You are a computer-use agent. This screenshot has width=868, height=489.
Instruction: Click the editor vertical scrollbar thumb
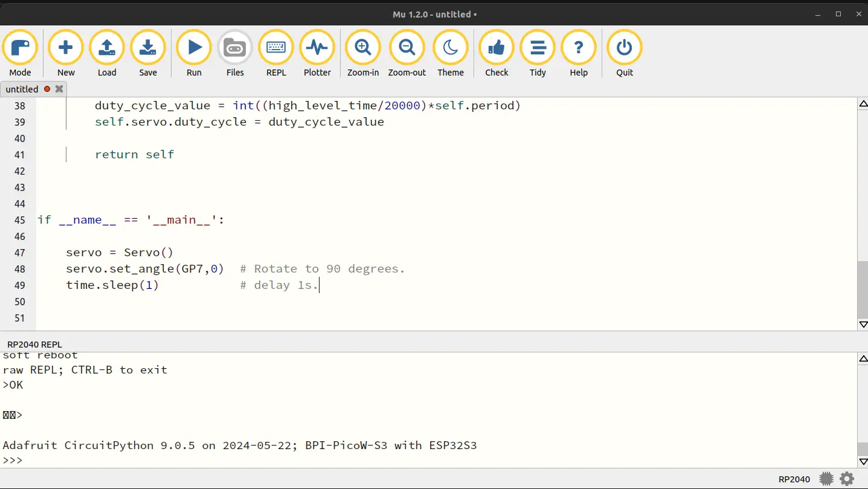click(863, 289)
